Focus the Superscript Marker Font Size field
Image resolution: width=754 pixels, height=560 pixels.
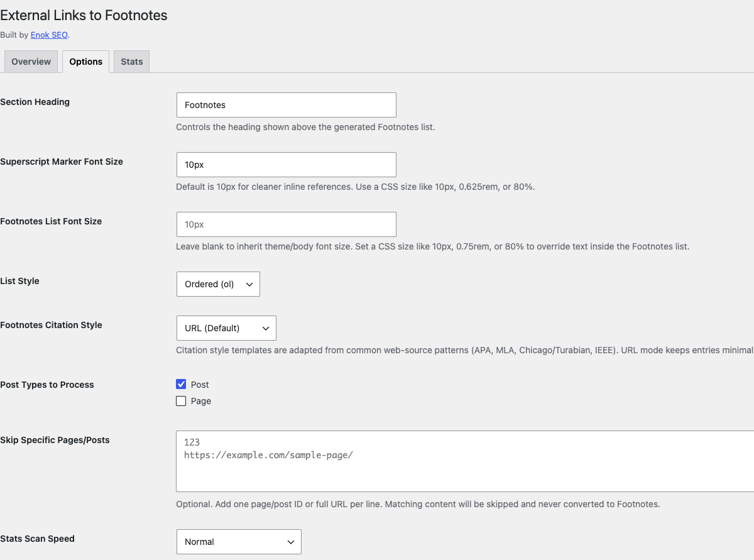pos(287,165)
